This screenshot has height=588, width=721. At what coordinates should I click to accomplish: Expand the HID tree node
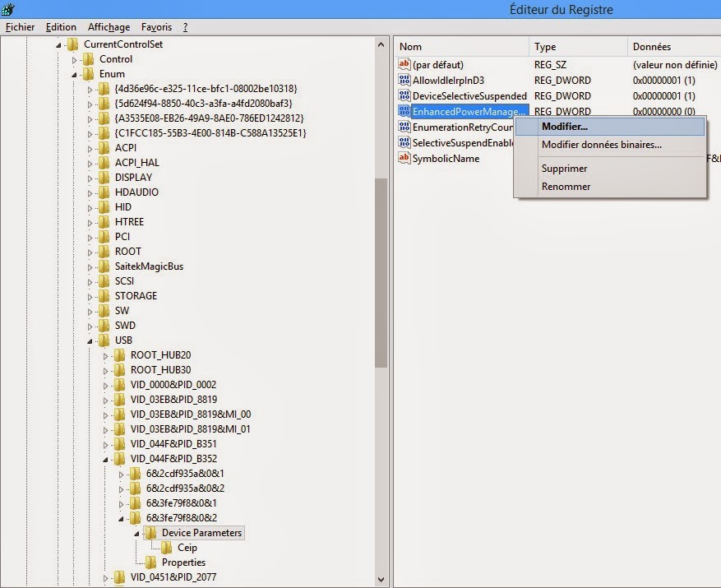coord(90,208)
